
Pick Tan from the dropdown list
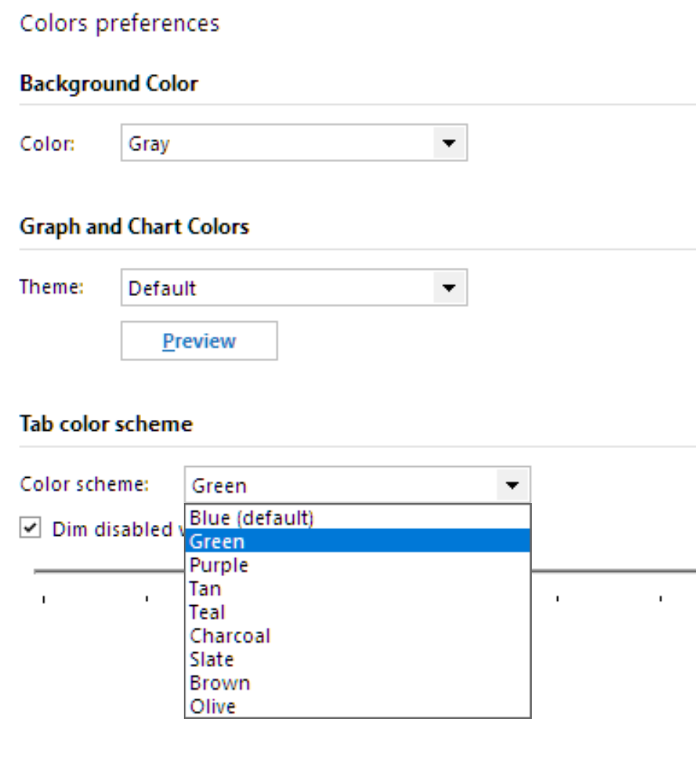pyautogui.click(x=357, y=589)
